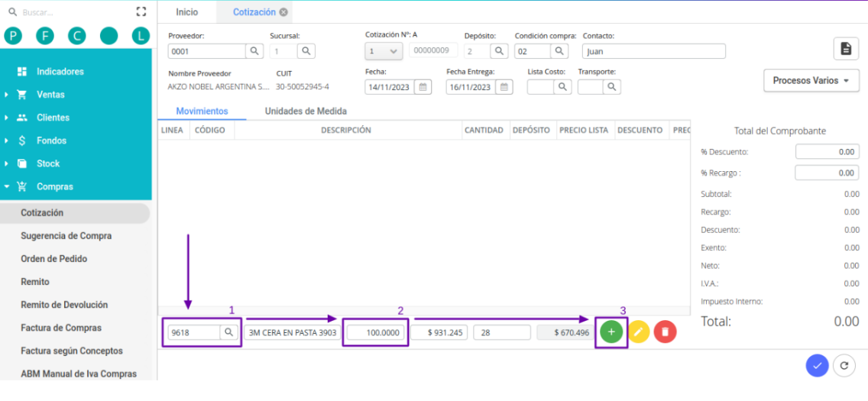Click the CANTIDAD column header
This screenshot has width=868, height=401.
[484, 130]
